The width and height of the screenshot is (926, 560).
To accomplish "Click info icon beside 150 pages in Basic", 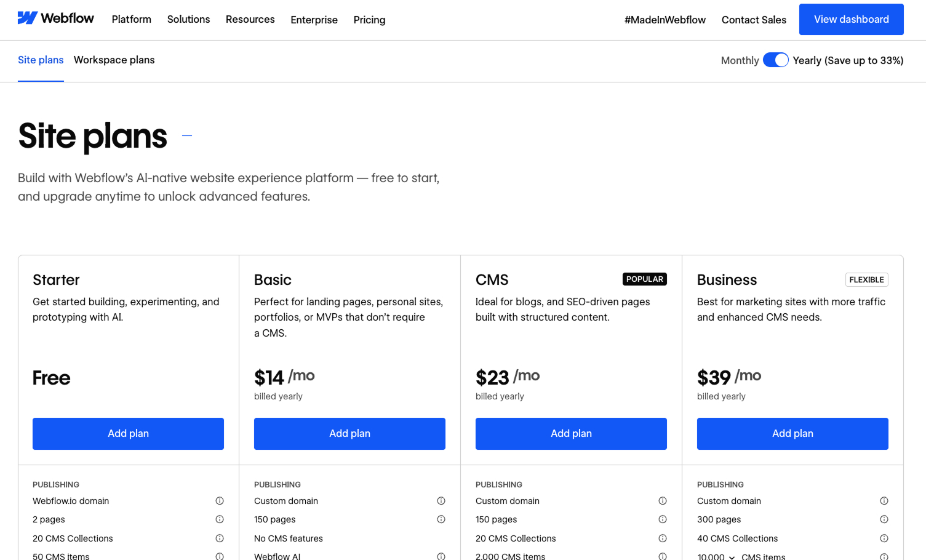I will coord(441,519).
